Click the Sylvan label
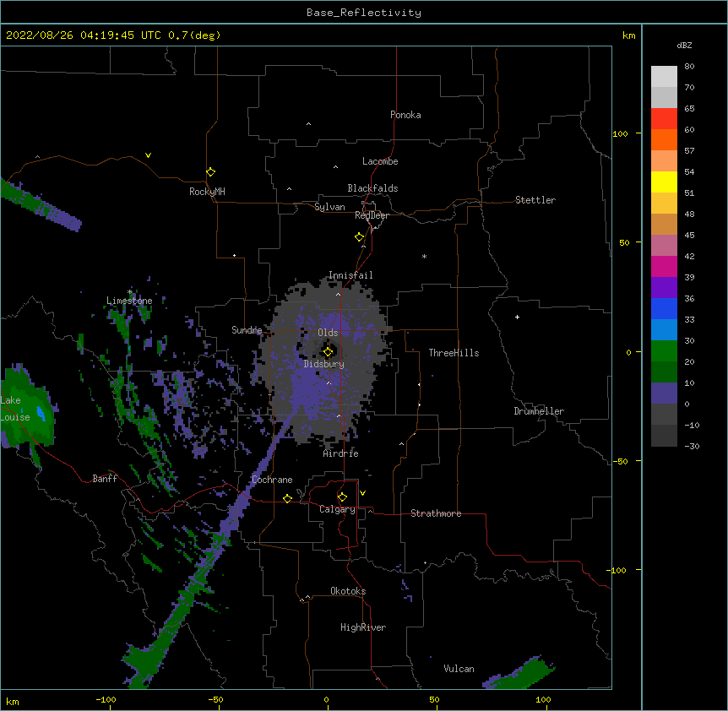The height and width of the screenshot is (711, 728). coord(329,207)
